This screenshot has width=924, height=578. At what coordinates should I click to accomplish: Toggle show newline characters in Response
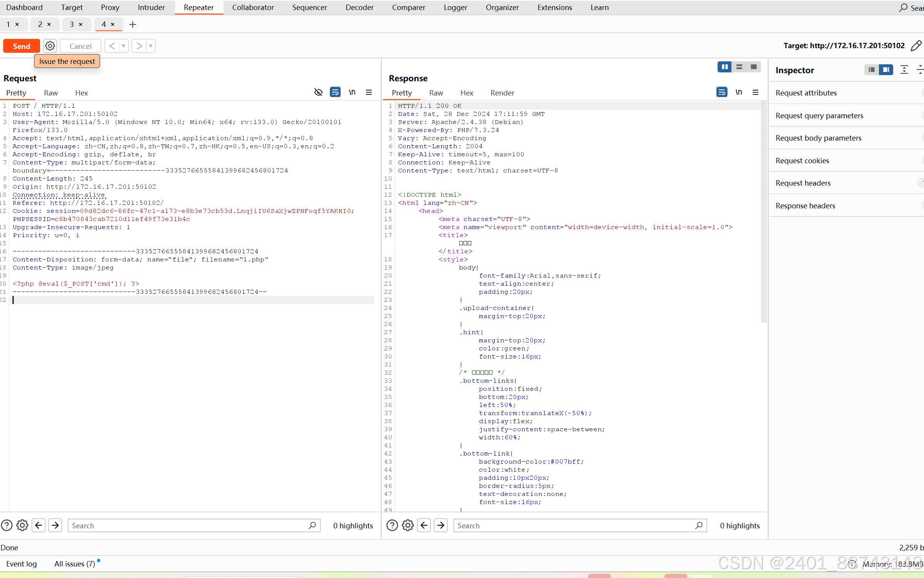pos(738,92)
